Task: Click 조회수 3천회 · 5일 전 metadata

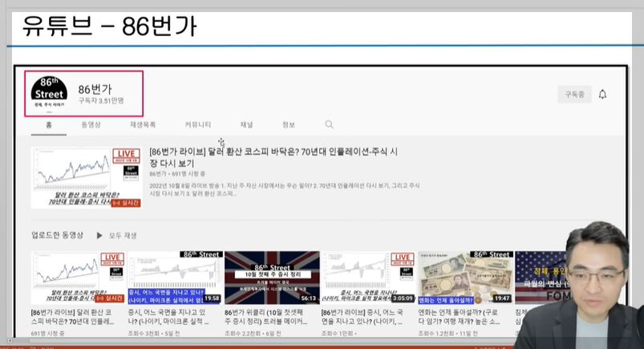Action: pyautogui.click(x=154, y=334)
